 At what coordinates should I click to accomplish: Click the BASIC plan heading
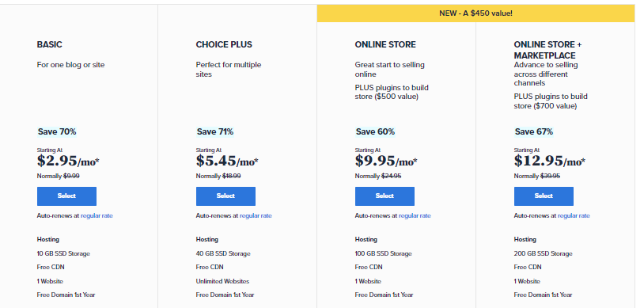[x=49, y=44]
